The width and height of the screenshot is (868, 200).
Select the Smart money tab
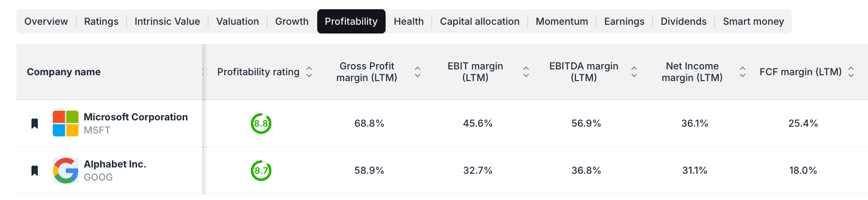click(x=753, y=21)
